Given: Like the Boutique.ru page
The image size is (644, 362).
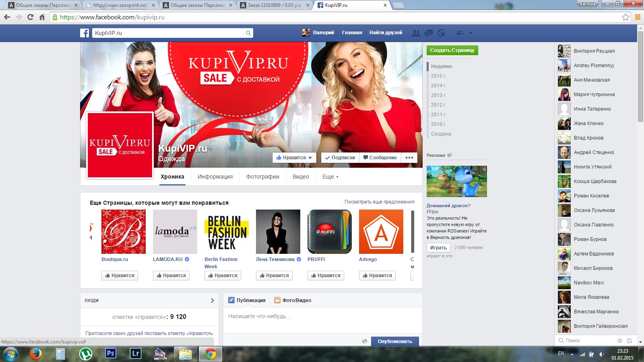Looking at the screenshot, I should [x=120, y=276].
